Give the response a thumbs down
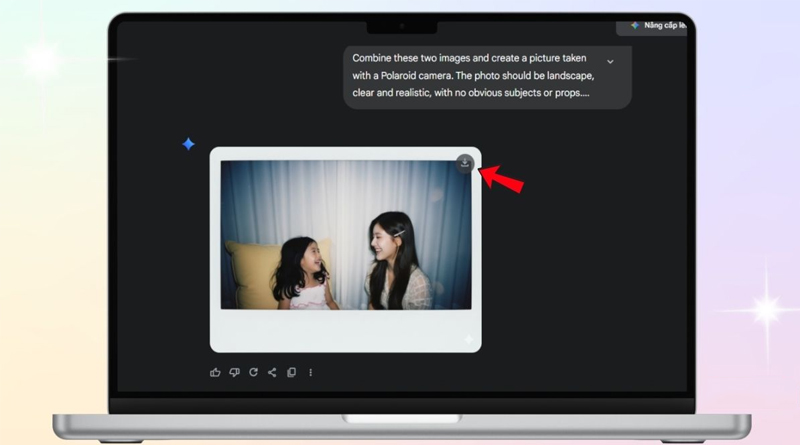 pos(234,373)
